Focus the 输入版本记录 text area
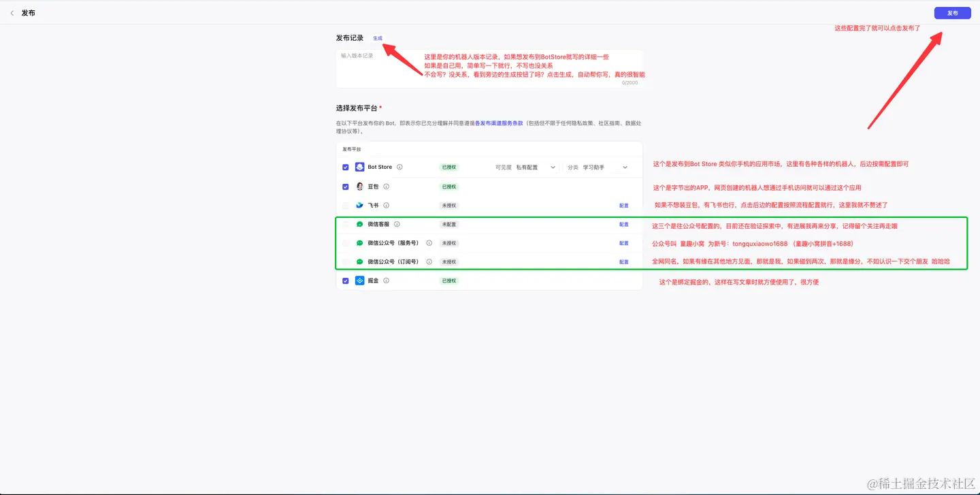 [489, 68]
